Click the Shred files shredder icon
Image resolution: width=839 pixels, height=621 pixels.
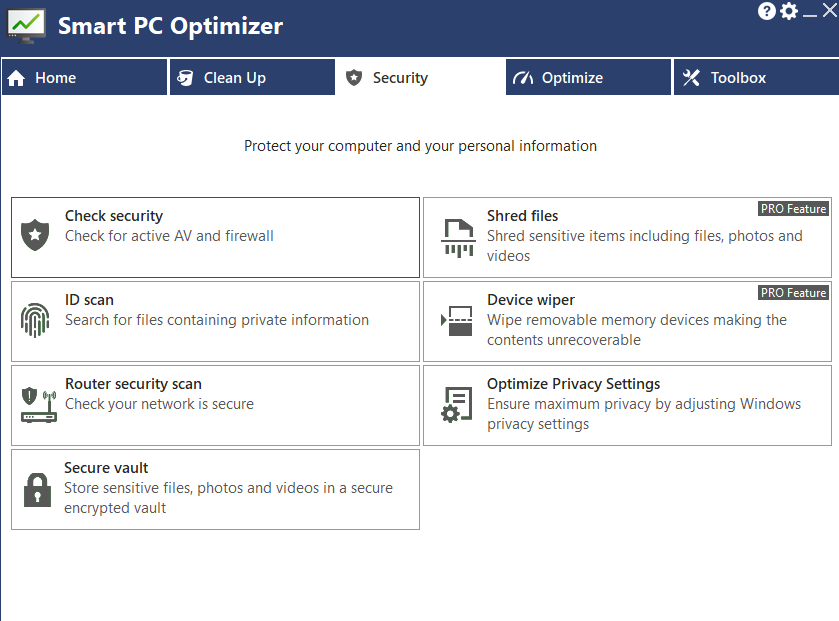(x=459, y=239)
